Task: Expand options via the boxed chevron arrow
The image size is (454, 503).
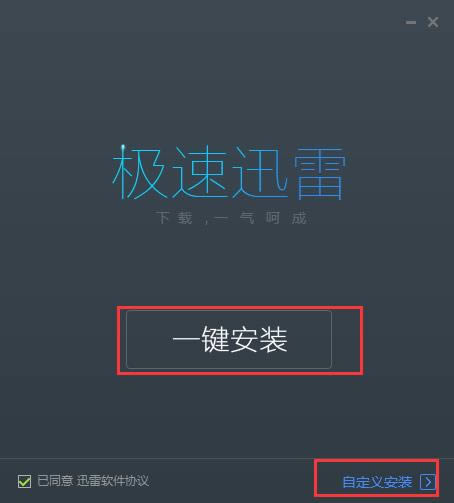Action: click(428, 482)
